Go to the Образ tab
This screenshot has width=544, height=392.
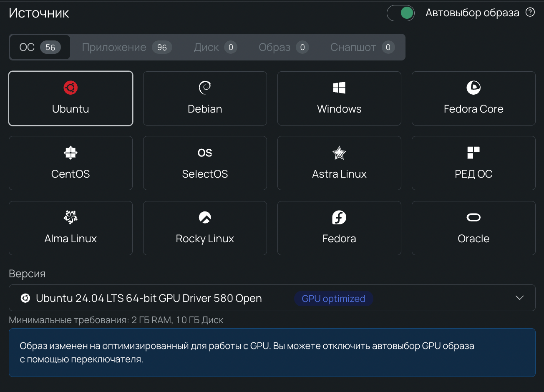[x=284, y=47]
